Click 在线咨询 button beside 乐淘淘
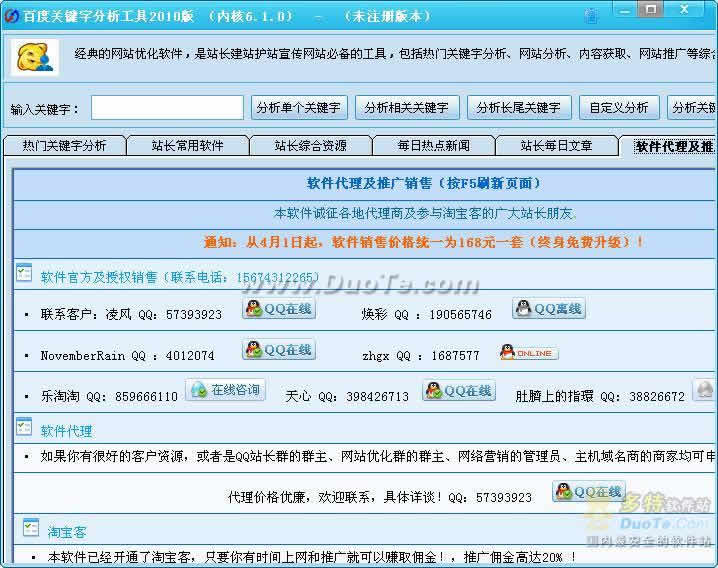Screen dimensions: 718x568 point(226,390)
